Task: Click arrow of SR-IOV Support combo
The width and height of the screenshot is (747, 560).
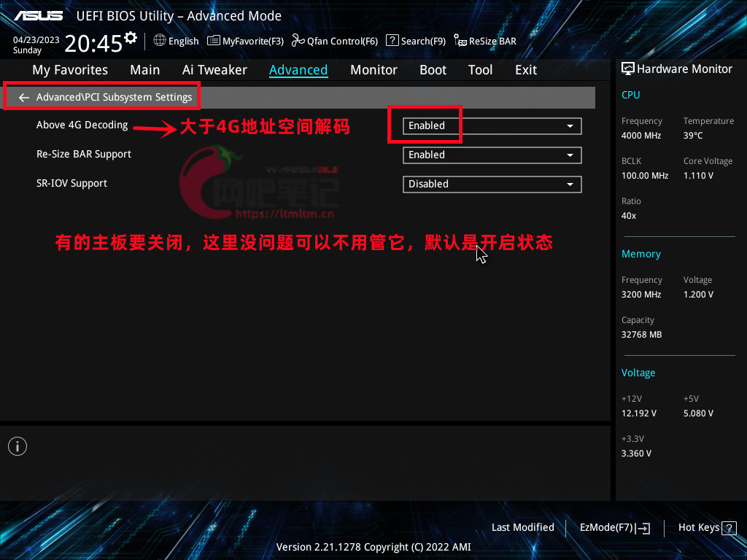Action: pyautogui.click(x=570, y=184)
